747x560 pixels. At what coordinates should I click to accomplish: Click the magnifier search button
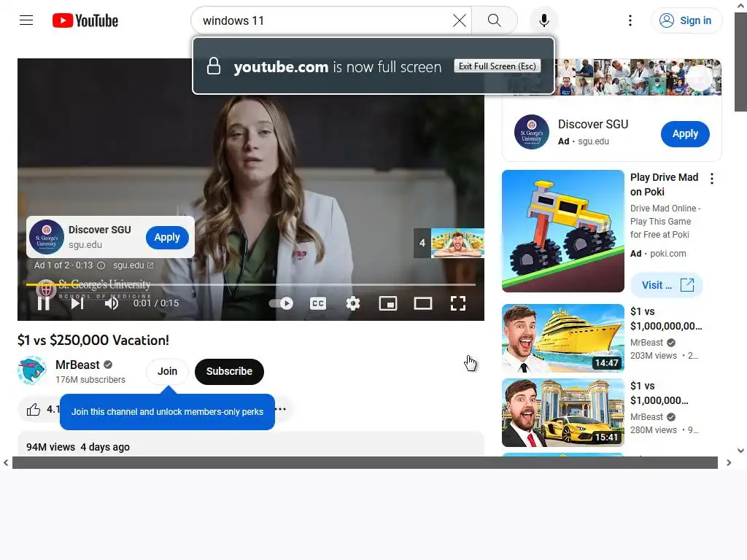pyautogui.click(x=494, y=20)
